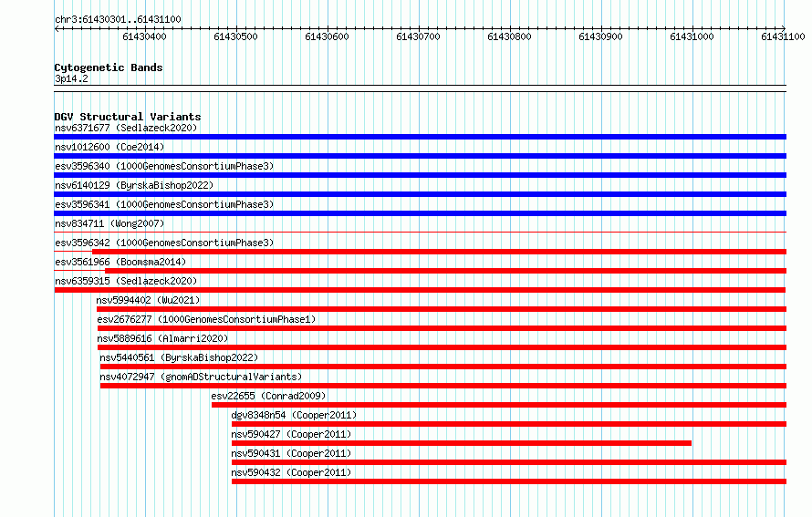Select the blue bar under nsv6140129
The height and width of the screenshot is (517, 812).
420,194
